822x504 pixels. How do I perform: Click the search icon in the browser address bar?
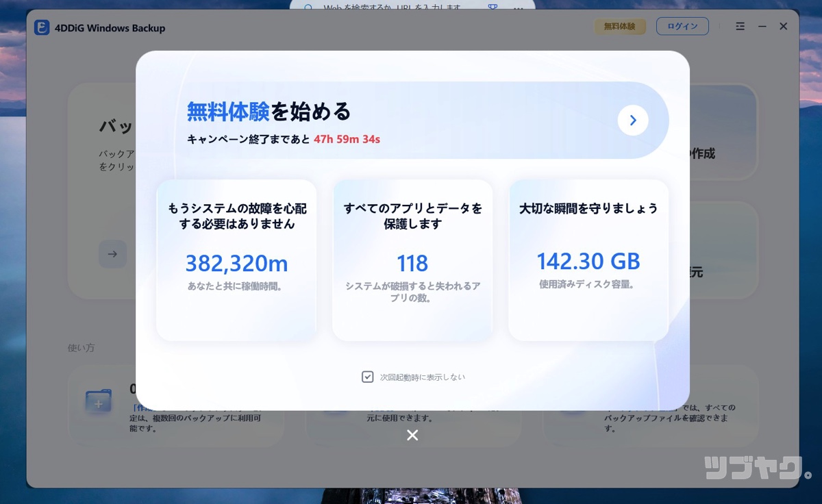point(308,8)
